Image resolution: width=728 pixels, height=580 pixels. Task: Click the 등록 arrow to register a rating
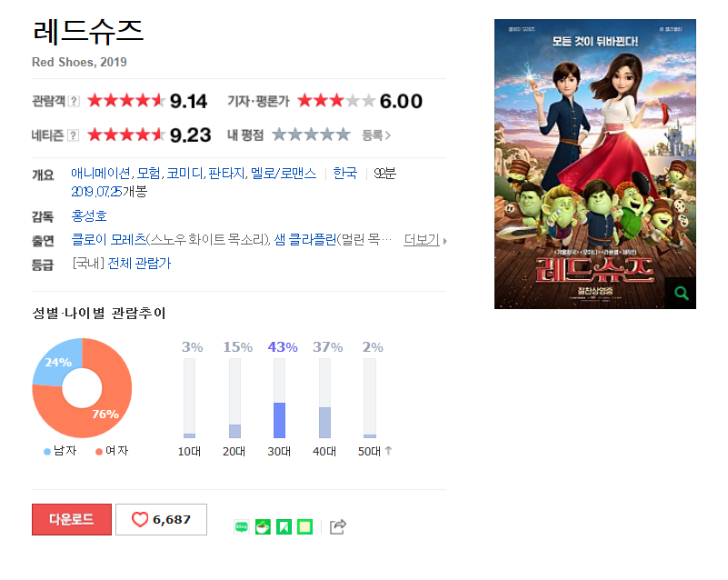[x=376, y=135]
